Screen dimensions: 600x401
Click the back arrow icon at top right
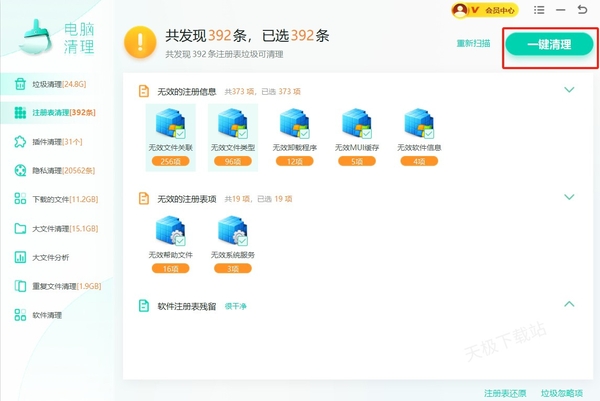point(582,10)
